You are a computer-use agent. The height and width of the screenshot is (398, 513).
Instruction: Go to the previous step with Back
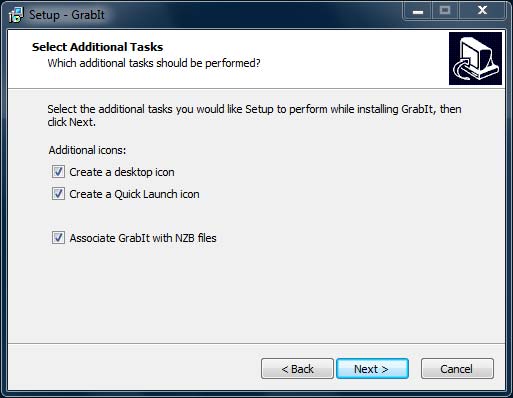point(297,369)
